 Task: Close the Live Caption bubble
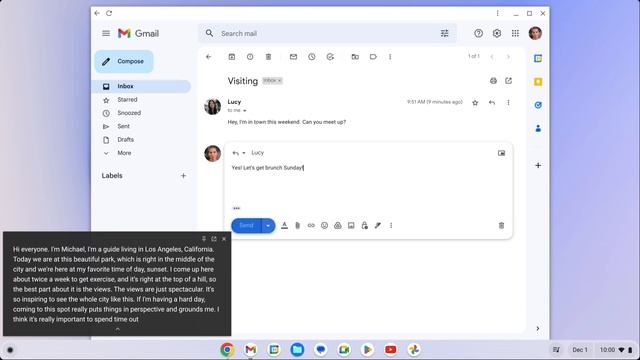tap(224, 239)
